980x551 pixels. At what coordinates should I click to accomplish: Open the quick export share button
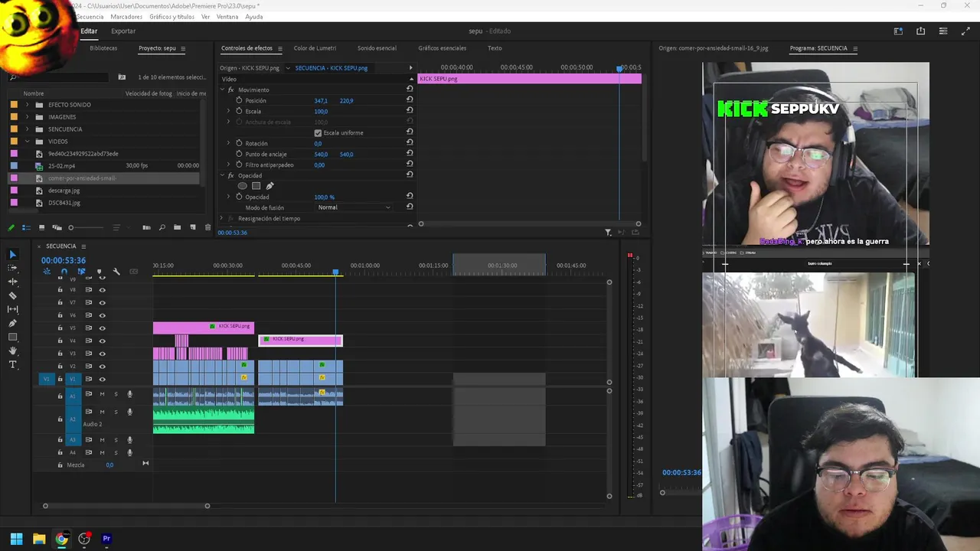(x=920, y=31)
